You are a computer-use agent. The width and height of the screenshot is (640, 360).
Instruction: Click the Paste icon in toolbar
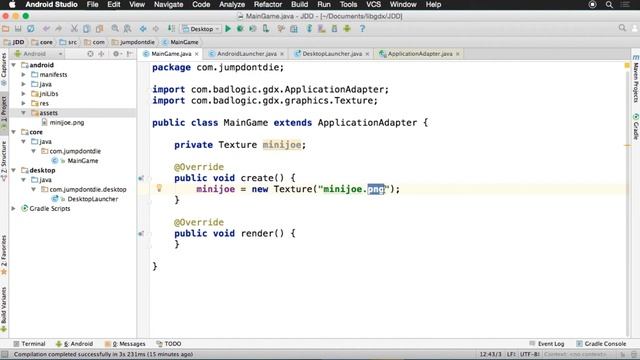click(99, 29)
